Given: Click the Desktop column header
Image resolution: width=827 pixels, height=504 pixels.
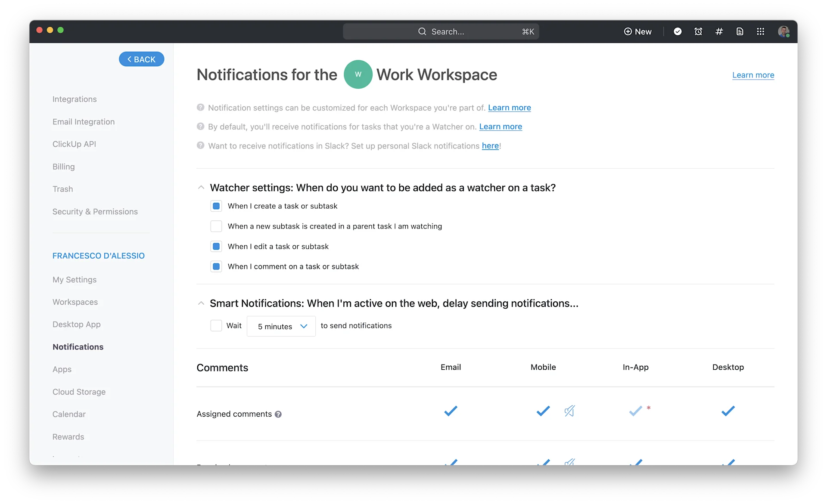Looking at the screenshot, I should click(x=728, y=367).
